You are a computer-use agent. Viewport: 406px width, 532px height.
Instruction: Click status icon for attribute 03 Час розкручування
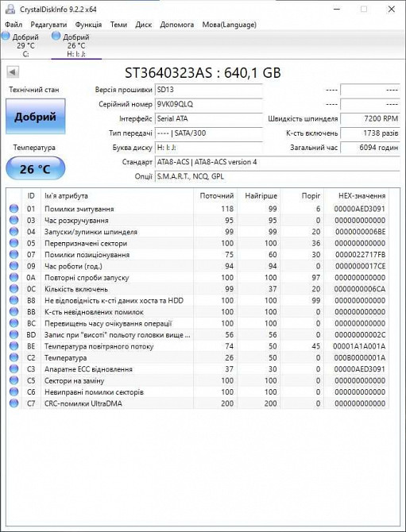tap(14, 220)
